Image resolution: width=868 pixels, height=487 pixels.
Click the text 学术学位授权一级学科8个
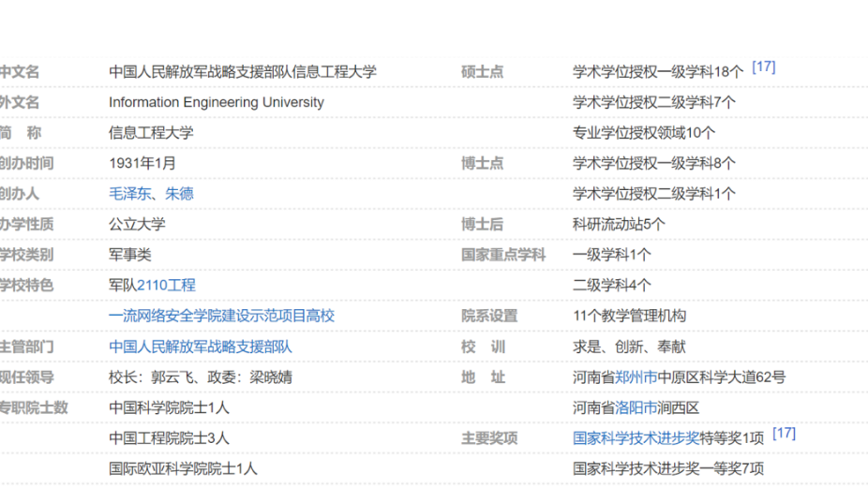(x=653, y=163)
